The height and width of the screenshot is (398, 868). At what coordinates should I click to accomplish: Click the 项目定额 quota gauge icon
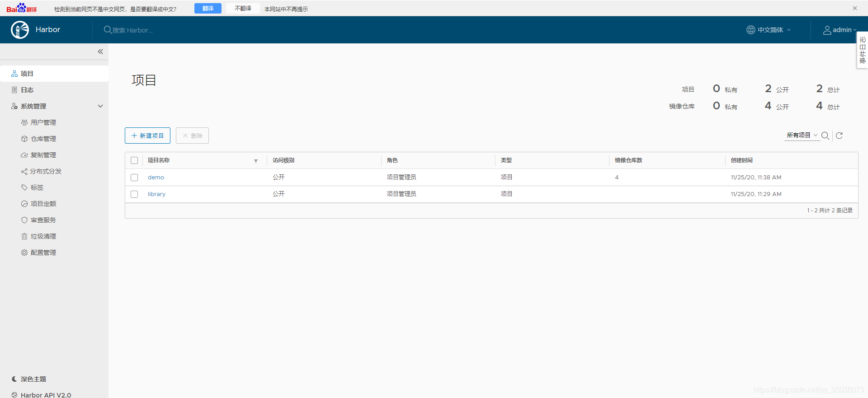point(24,204)
